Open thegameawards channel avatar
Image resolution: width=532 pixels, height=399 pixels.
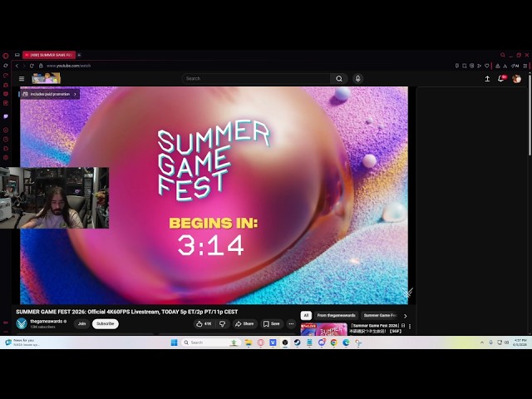point(22,323)
